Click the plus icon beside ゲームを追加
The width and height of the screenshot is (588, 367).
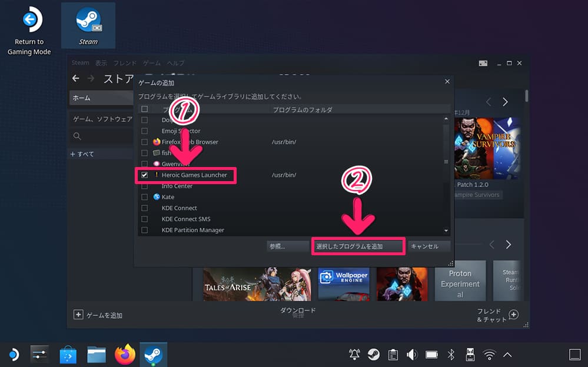point(78,315)
